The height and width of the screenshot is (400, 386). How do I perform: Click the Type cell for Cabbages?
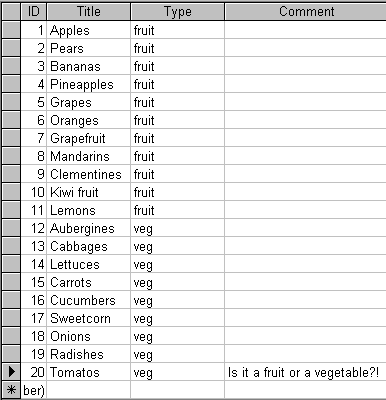point(178,246)
